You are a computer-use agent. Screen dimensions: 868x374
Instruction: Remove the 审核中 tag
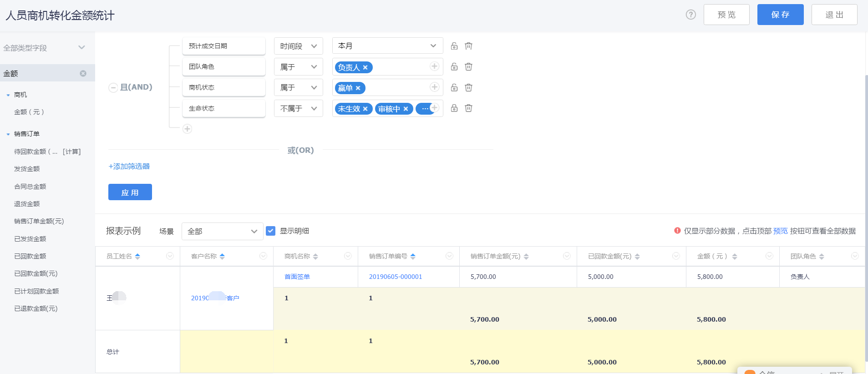pos(406,109)
